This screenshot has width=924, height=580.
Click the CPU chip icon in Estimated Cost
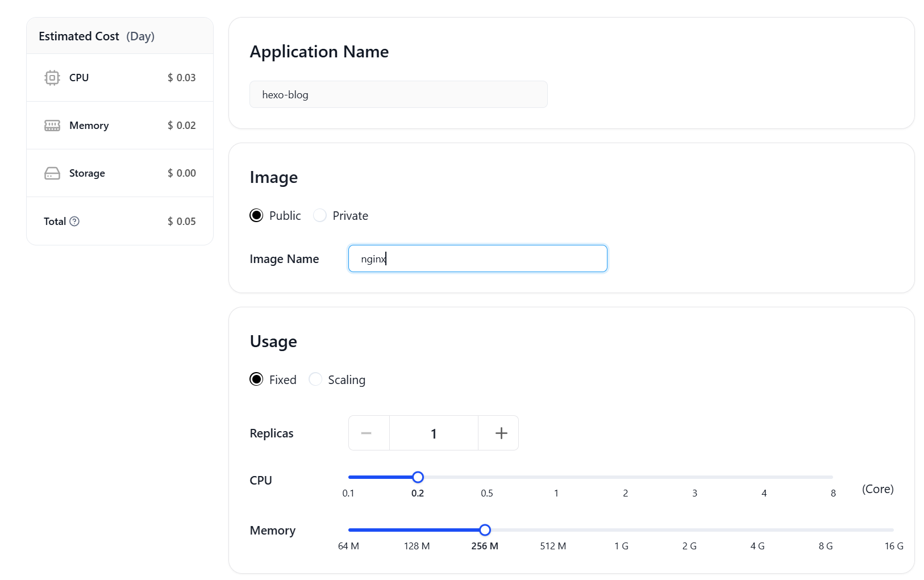(x=52, y=78)
